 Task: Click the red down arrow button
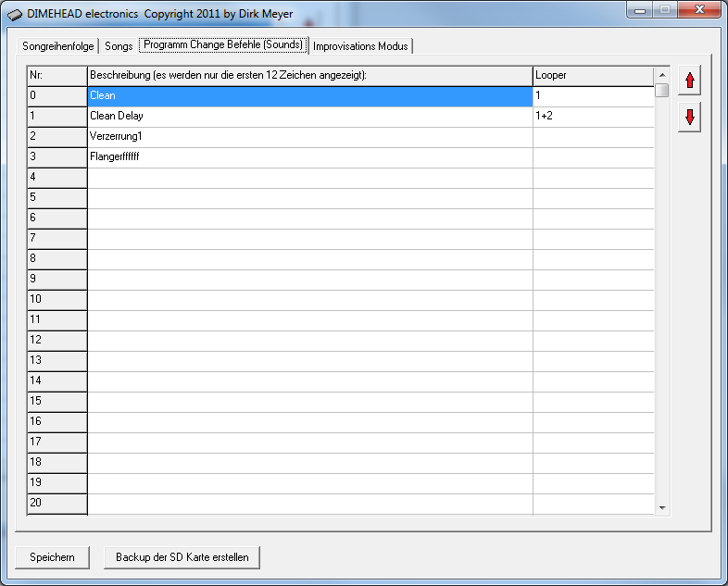(x=689, y=117)
